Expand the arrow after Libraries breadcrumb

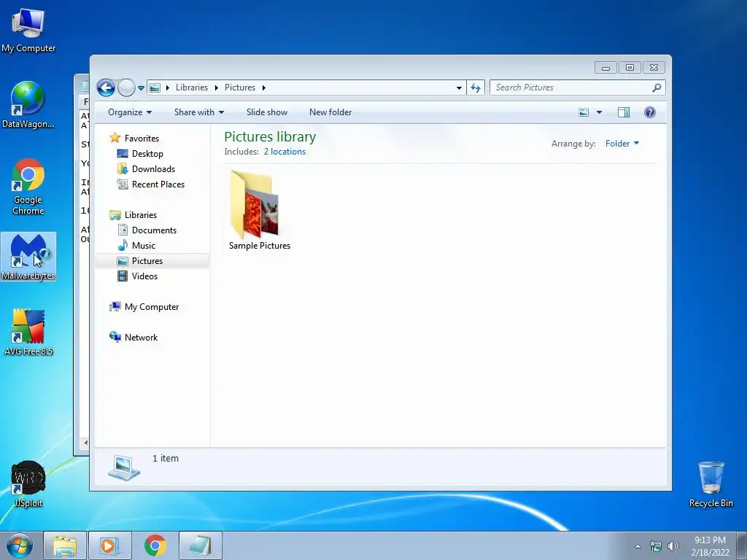click(x=216, y=87)
